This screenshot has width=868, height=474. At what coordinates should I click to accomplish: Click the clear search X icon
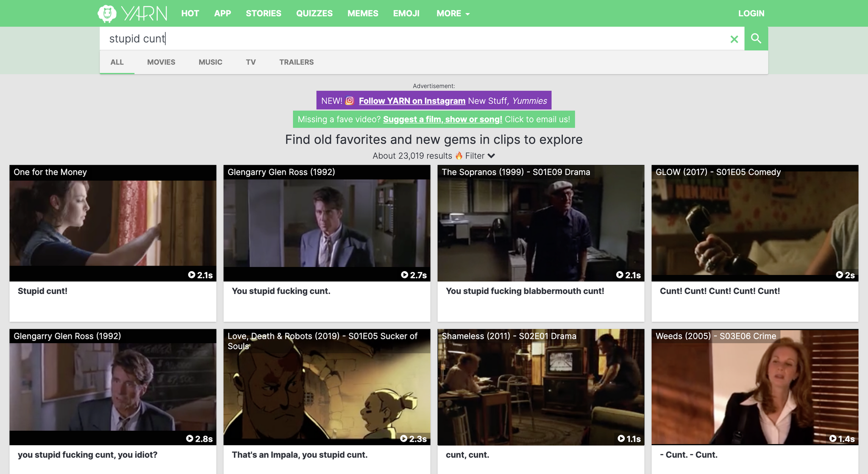(x=734, y=39)
